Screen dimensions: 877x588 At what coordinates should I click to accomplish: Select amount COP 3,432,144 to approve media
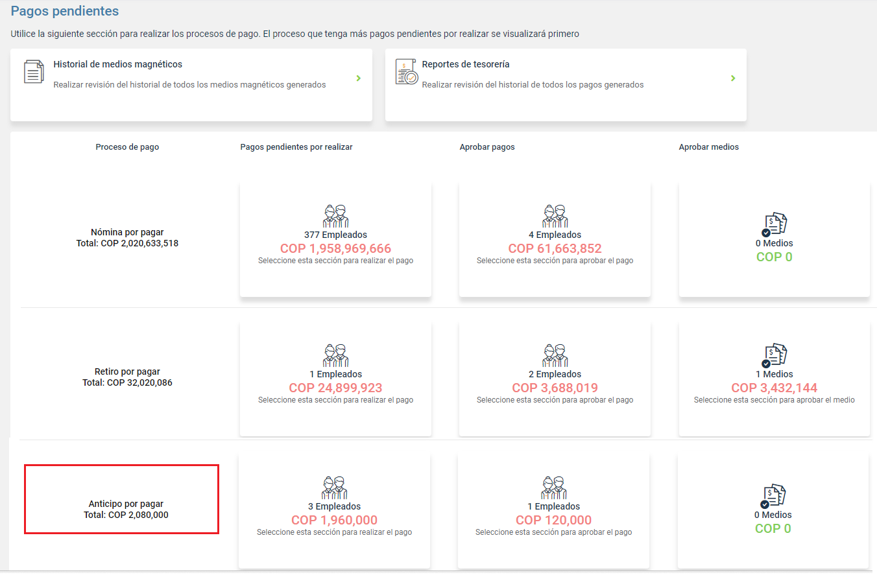(774, 388)
